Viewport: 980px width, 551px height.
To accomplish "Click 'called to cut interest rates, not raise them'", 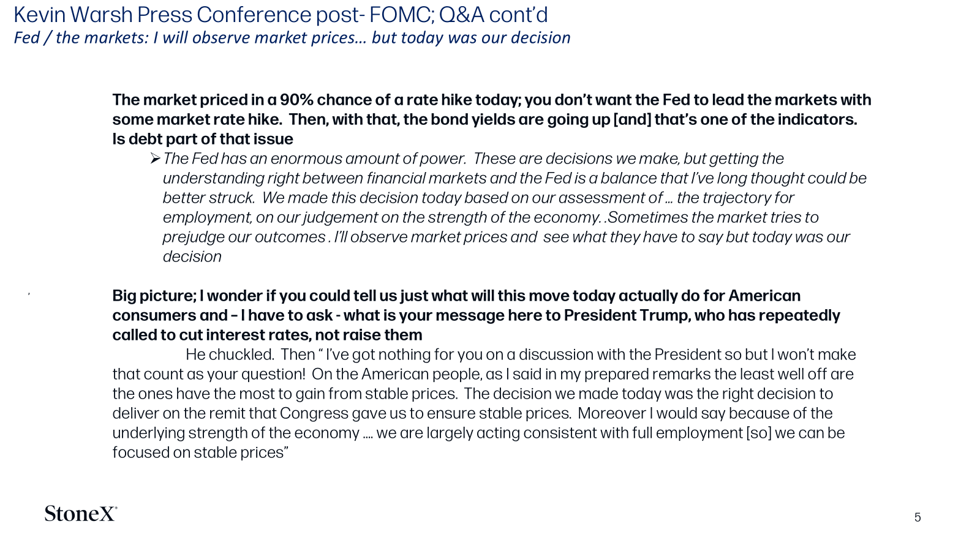I will [x=268, y=335].
